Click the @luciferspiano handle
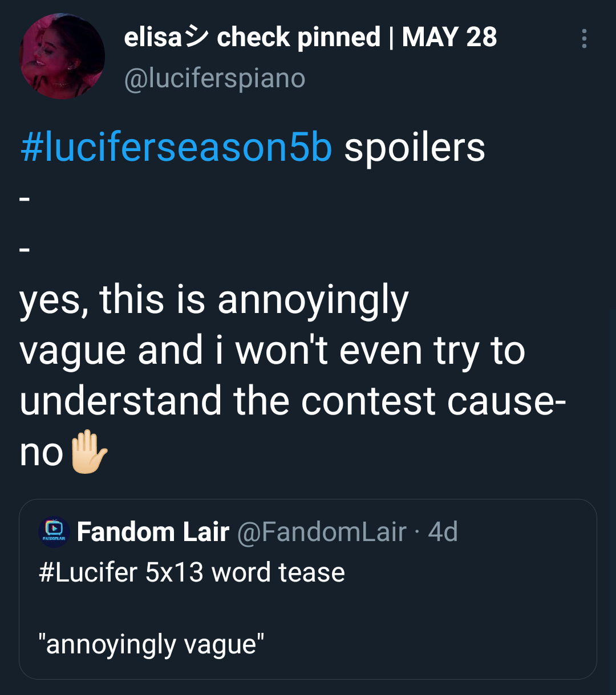The height and width of the screenshot is (695, 616). (214, 78)
